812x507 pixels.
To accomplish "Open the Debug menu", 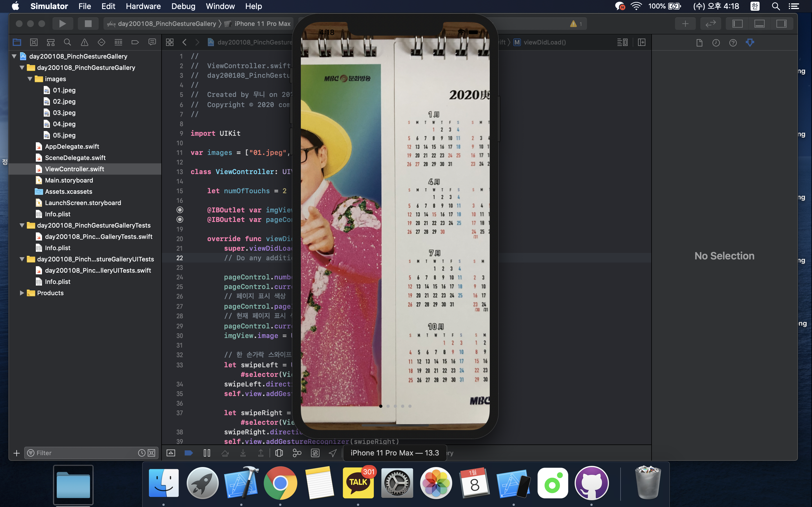I will (183, 6).
